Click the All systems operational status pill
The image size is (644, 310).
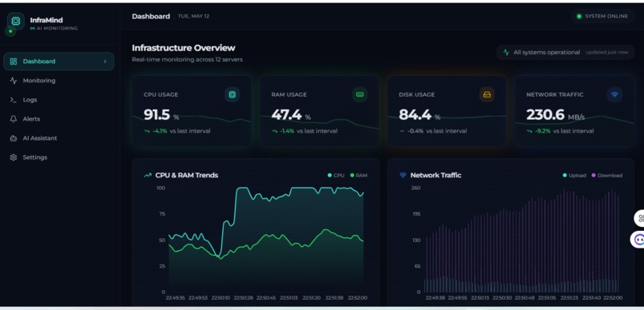(565, 53)
